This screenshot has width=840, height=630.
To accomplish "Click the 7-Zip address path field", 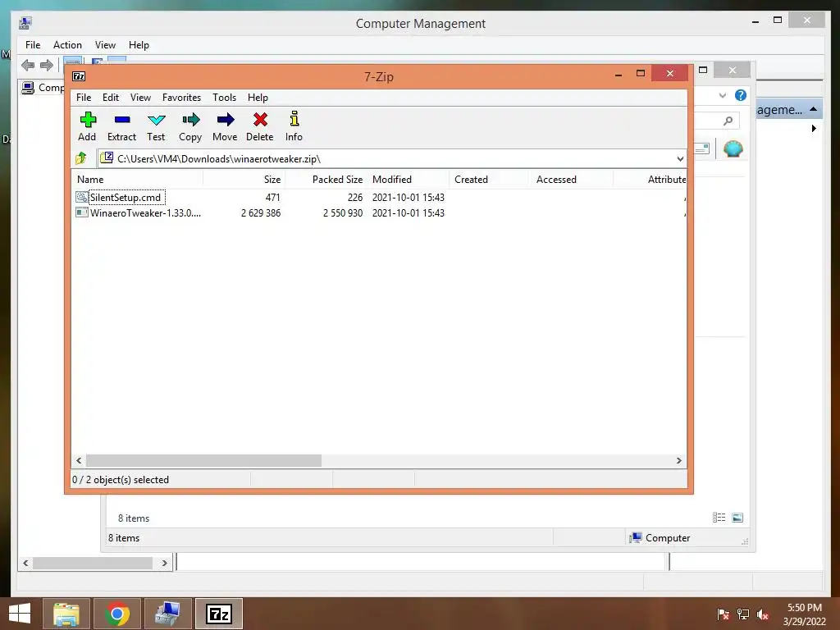I will tap(392, 158).
